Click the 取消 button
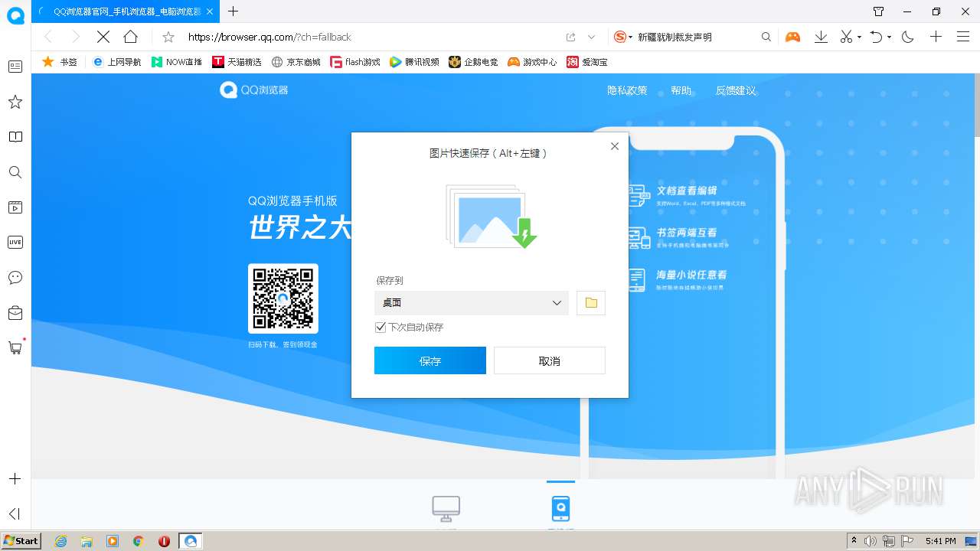The image size is (980, 551). click(x=550, y=360)
